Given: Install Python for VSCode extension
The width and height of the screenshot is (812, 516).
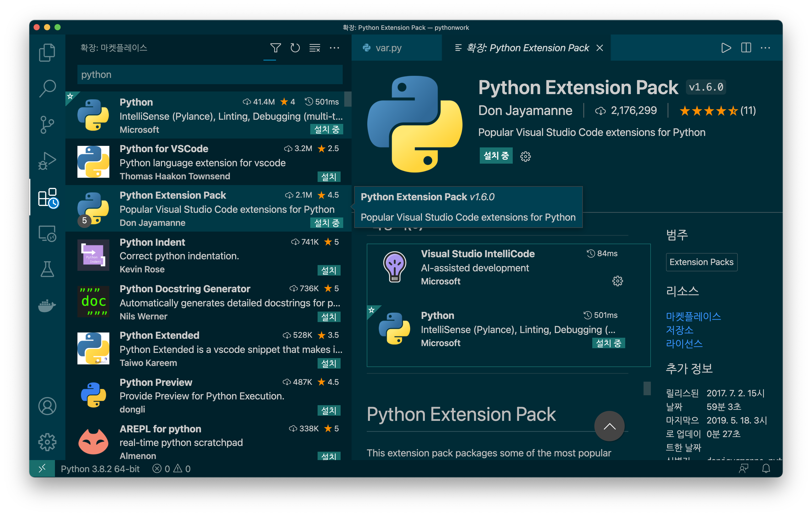Looking at the screenshot, I should 329,177.
